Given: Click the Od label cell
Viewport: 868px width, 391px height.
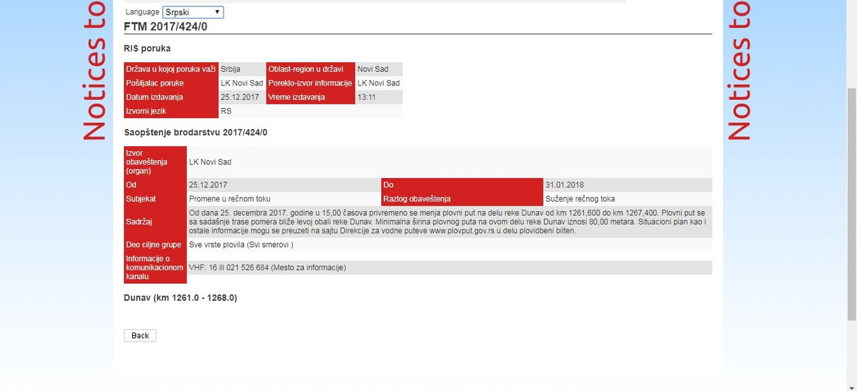Looking at the screenshot, I should [x=155, y=185].
